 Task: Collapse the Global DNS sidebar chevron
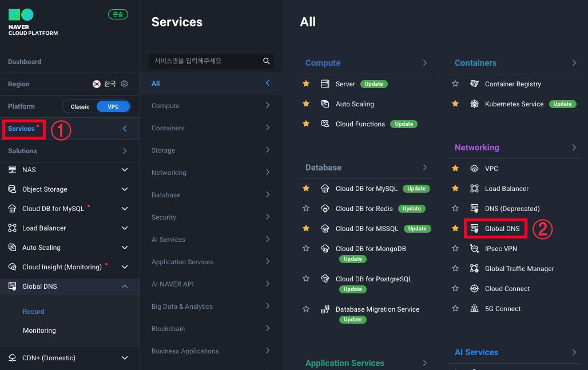tap(125, 287)
